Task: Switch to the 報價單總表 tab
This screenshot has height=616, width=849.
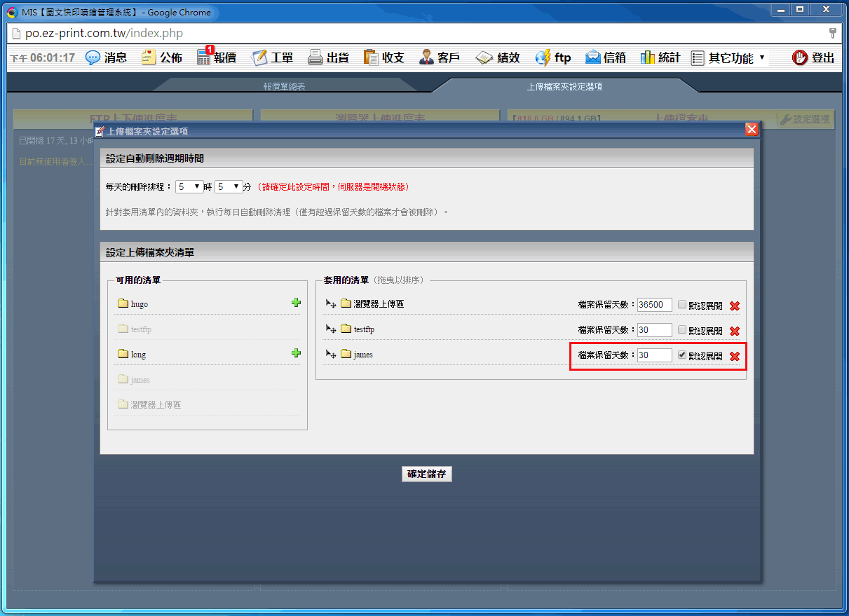Action: click(284, 87)
